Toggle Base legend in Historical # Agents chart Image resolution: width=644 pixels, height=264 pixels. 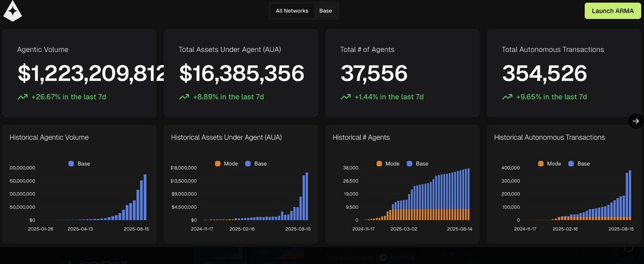tap(417, 163)
